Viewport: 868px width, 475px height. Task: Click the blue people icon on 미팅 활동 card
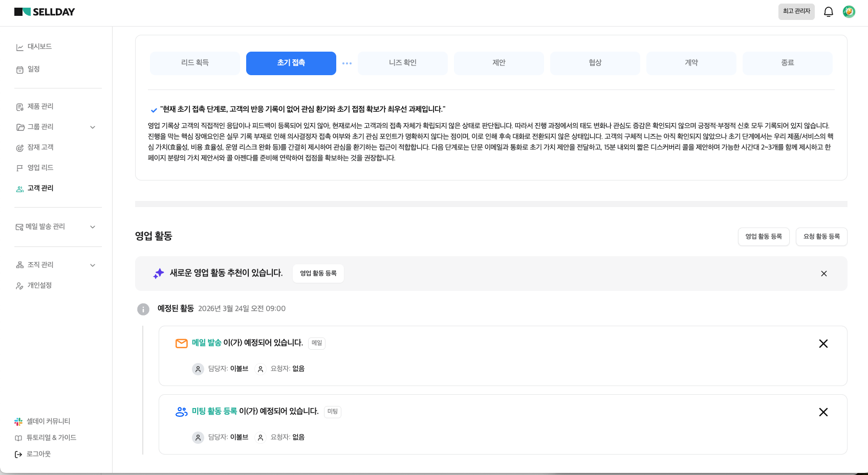click(182, 412)
